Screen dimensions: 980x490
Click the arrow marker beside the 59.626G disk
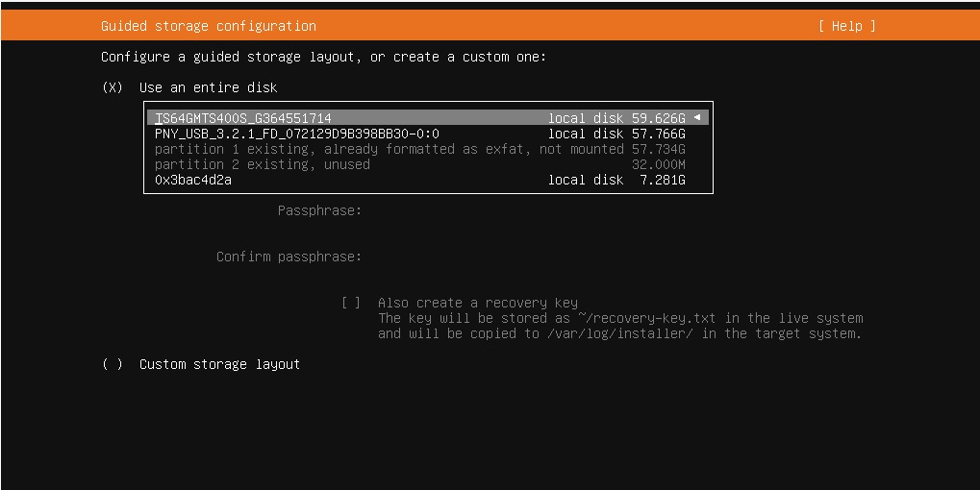[697, 118]
